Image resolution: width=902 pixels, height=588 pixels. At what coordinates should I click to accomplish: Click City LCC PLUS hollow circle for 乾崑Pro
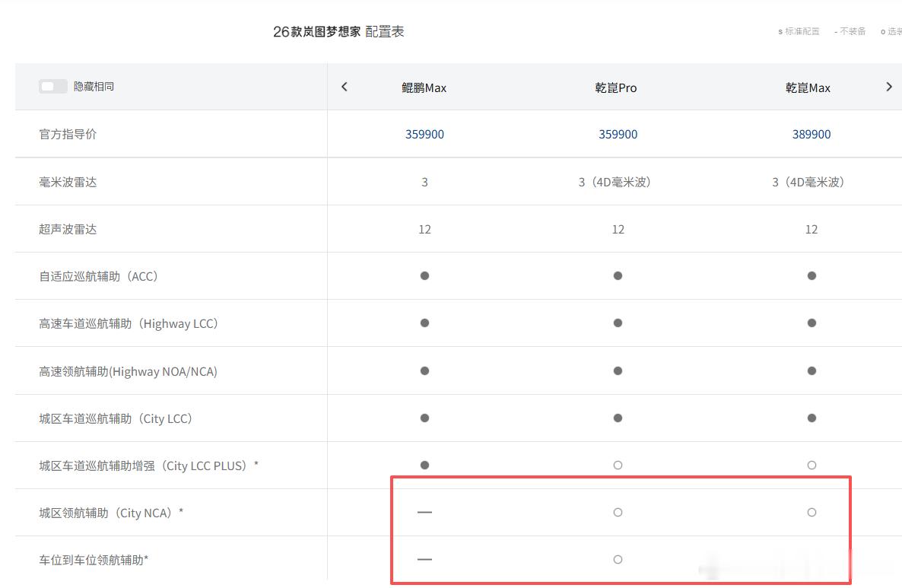pos(618,466)
